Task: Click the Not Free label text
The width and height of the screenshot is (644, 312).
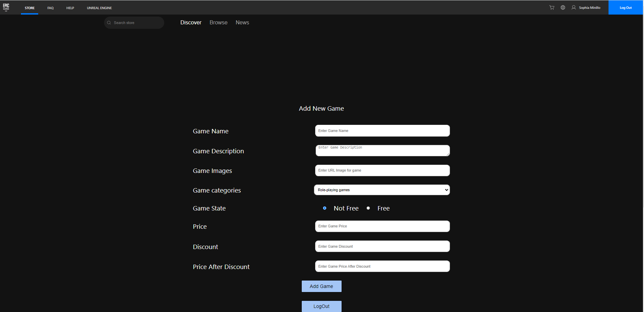Action: (x=346, y=208)
